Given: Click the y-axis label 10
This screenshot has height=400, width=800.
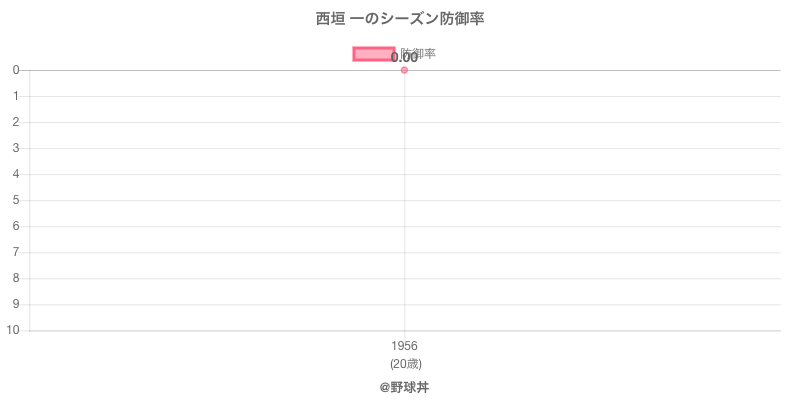Looking at the screenshot, I should point(14,330).
